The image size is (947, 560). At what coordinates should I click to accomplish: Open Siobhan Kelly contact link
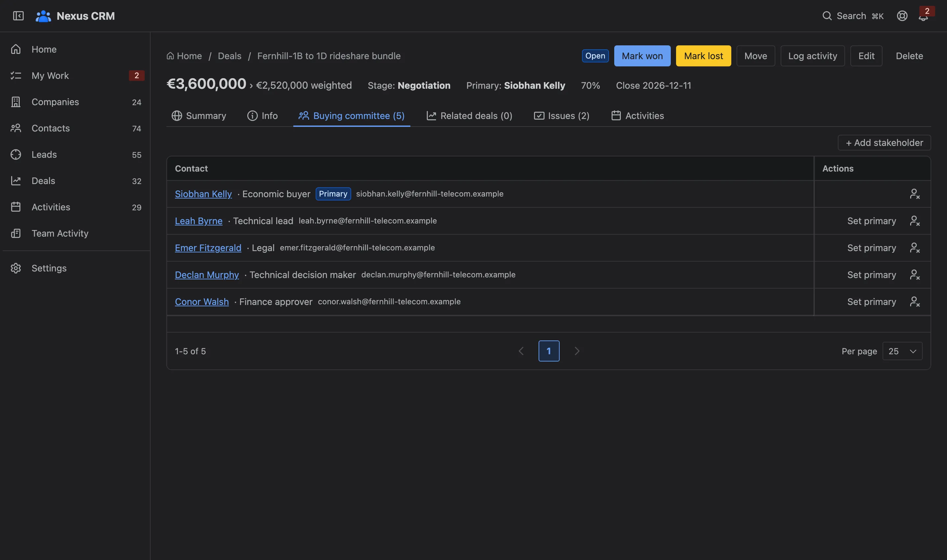[203, 194]
